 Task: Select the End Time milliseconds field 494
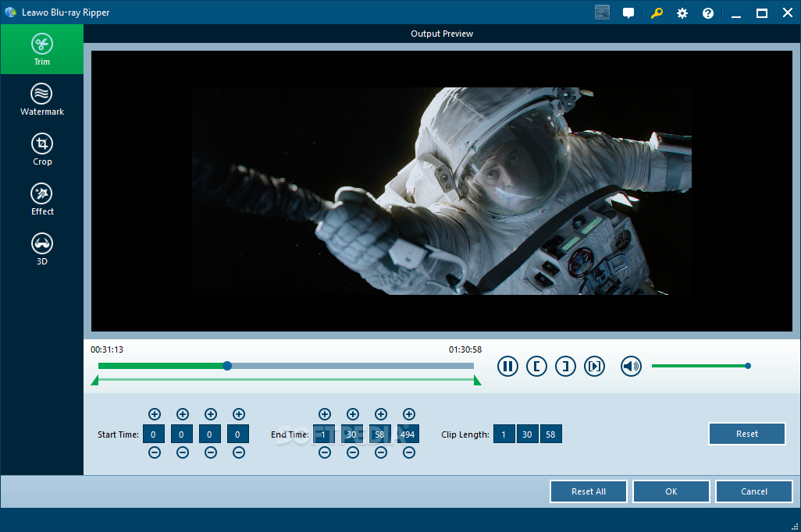point(408,434)
